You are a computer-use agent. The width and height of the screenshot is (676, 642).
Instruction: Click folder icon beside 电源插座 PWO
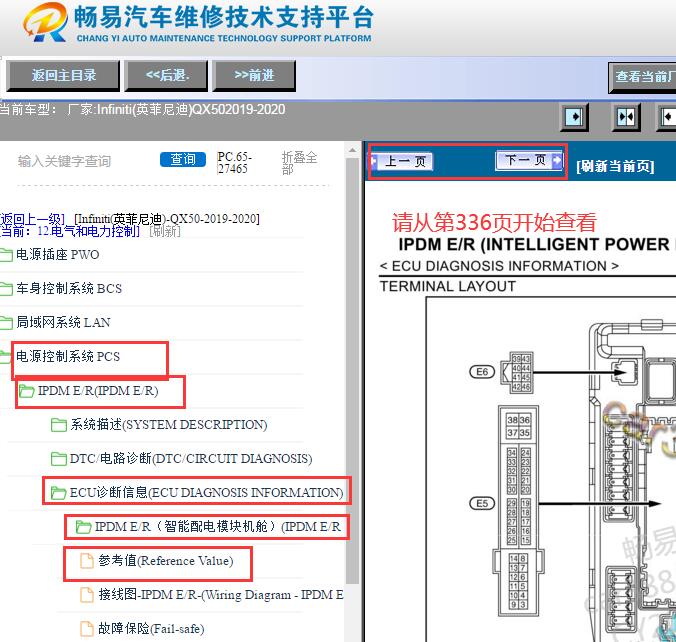6,255
